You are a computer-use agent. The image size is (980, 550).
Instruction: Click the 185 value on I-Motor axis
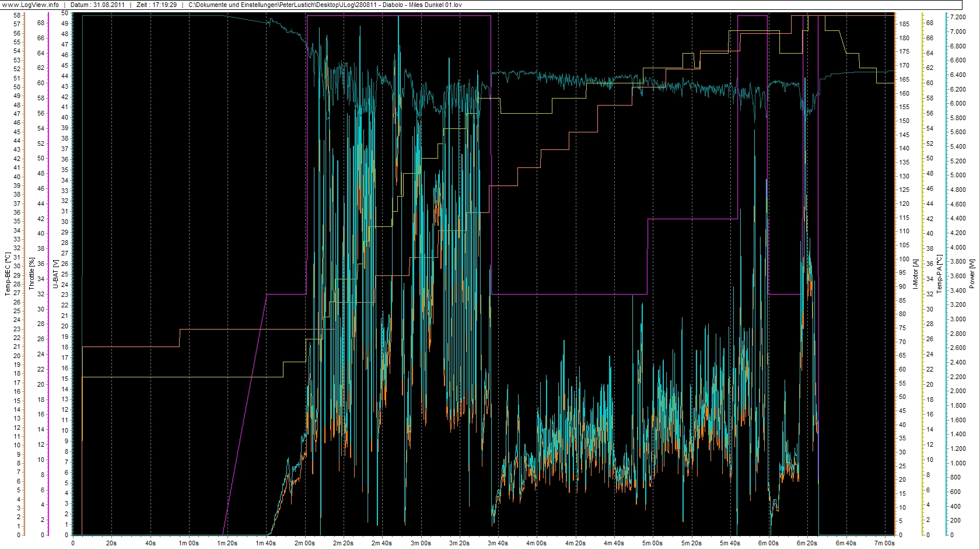(904, 24)
